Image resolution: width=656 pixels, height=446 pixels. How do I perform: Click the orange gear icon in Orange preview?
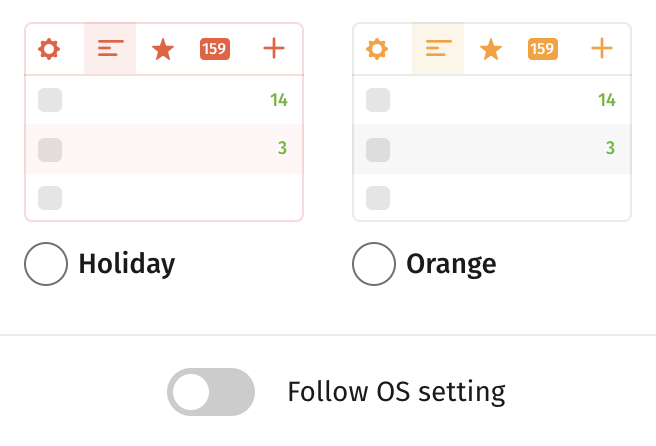point(377,49)
